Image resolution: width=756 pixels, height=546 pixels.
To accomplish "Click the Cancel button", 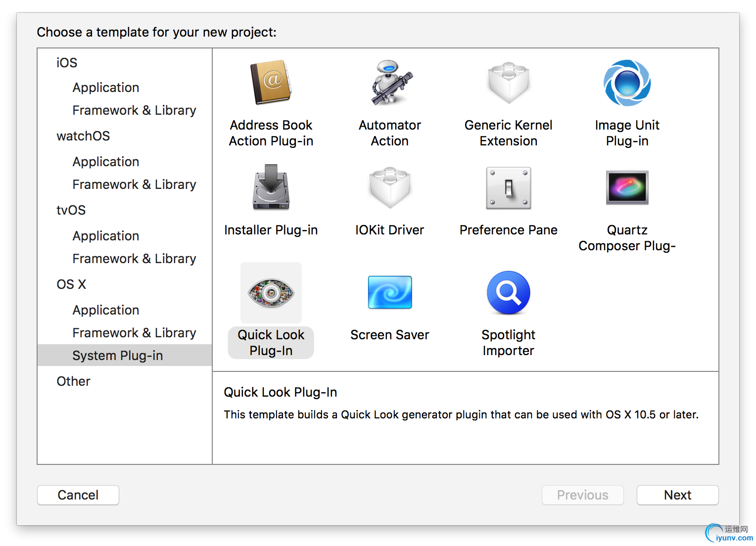I will (78, 495).
